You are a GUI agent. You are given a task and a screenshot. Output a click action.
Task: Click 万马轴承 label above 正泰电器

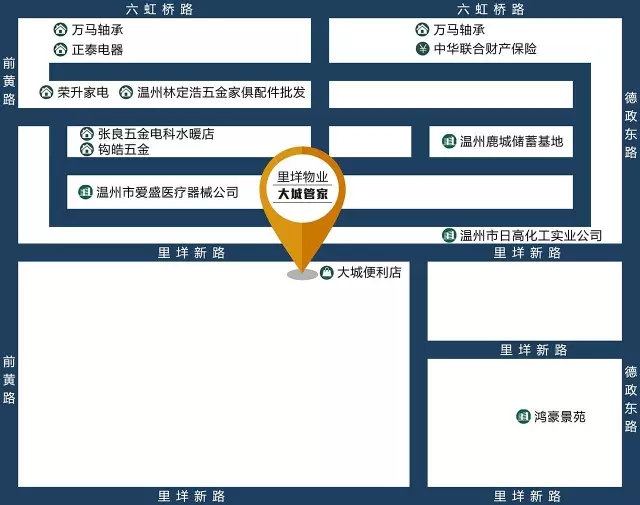98,29
